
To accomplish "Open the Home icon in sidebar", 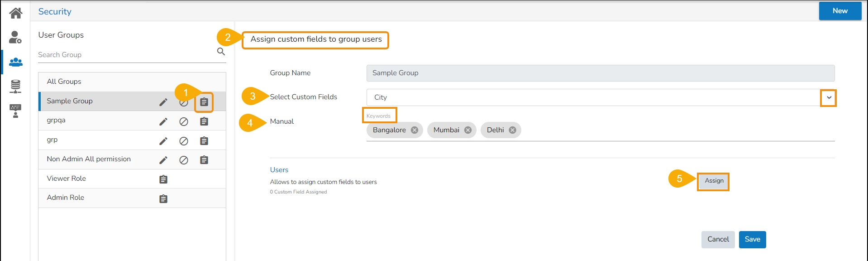I will (16, 13).
